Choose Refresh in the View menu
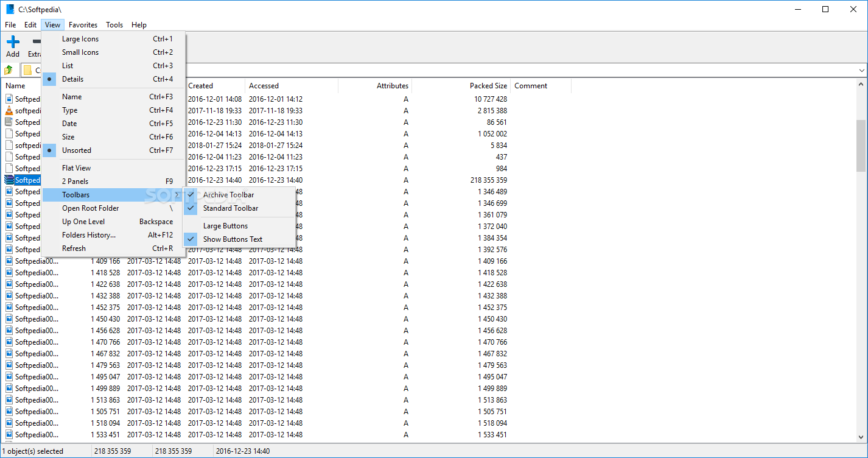868x458 pixels. (113, 248)
